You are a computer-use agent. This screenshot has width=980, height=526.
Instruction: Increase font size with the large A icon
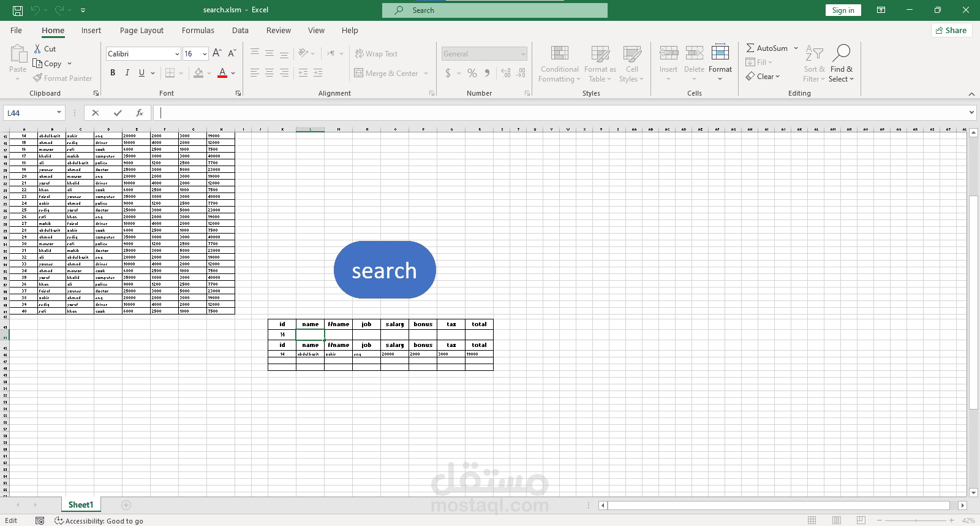click(217, 53)
